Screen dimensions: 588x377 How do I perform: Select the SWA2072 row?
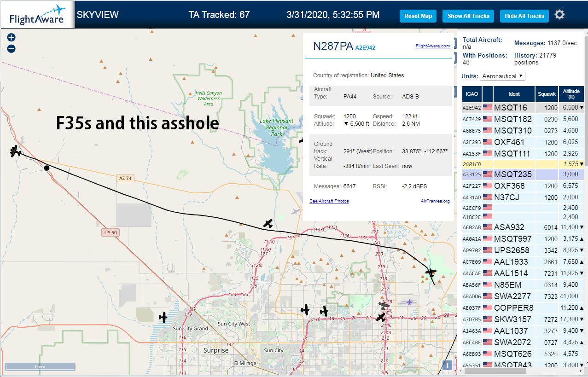tap(523, 342)
